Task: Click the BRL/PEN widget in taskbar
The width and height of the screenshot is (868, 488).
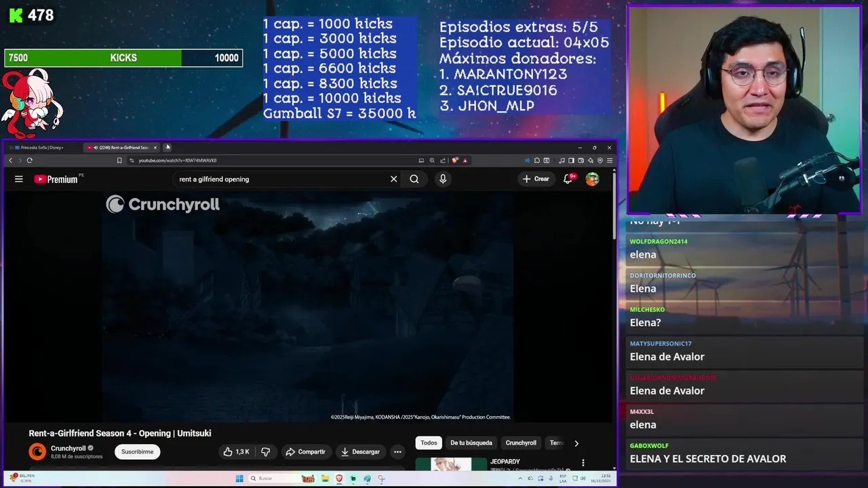Action: click(23, 478)
